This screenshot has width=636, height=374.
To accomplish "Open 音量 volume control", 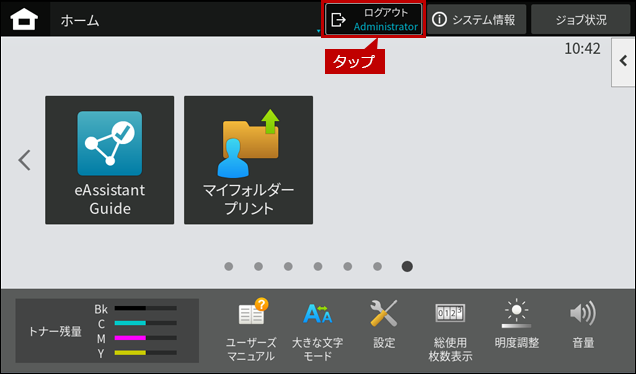I will click(x=583, y=325).
